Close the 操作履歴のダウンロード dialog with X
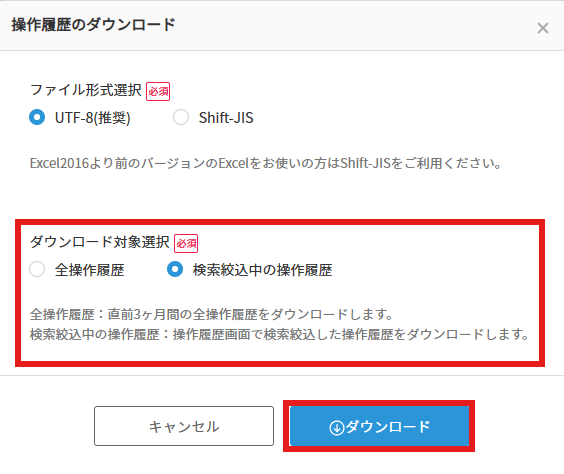This screenshot has height=474, width=564. click(543, 28)
